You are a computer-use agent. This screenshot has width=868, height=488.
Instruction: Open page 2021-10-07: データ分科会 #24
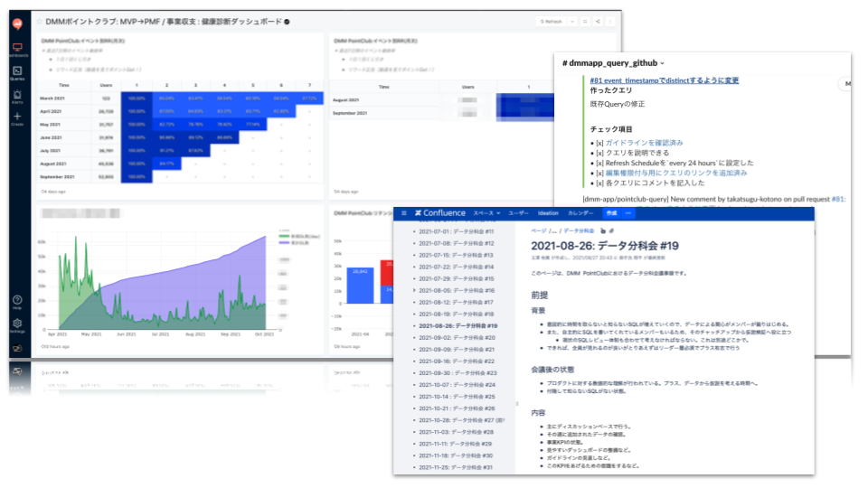[457, 385]
